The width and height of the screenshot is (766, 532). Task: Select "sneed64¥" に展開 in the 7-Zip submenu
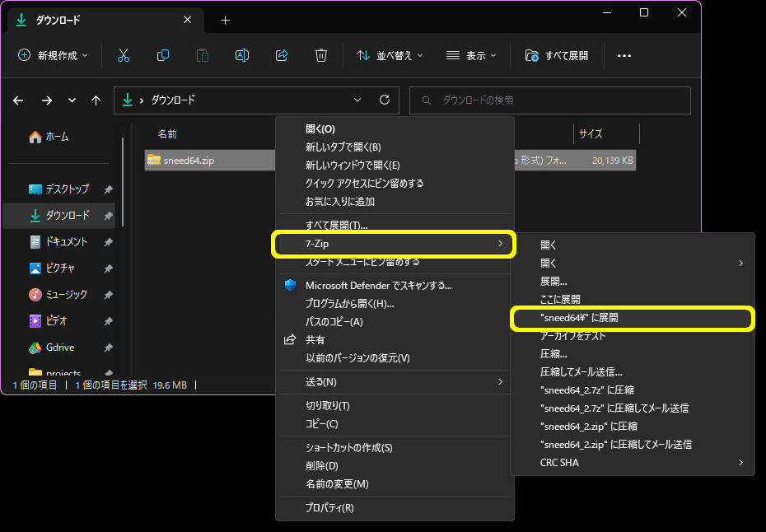pyautogui.click(x=632, y=318)
